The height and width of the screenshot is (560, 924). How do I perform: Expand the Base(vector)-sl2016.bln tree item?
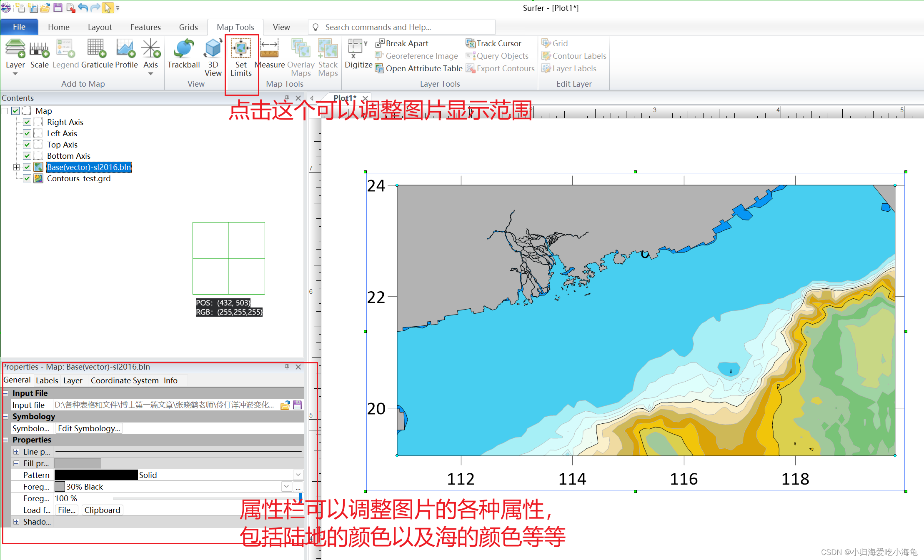click(16, 167)
